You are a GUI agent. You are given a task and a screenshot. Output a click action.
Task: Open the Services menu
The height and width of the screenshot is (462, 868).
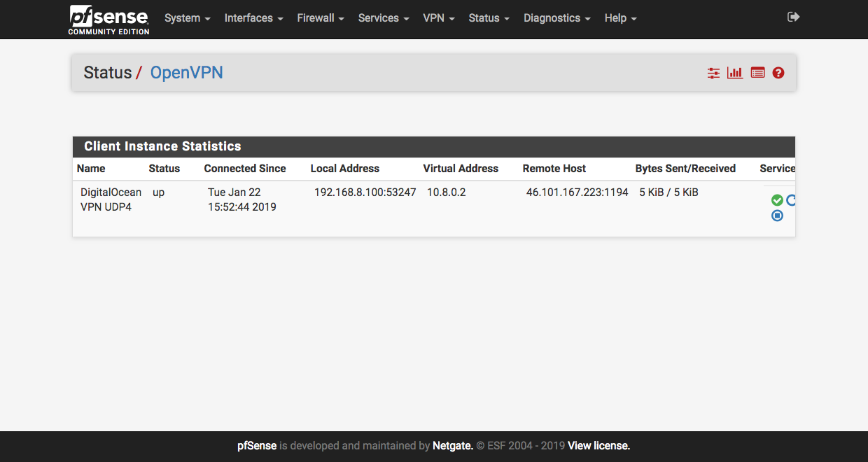383,18
